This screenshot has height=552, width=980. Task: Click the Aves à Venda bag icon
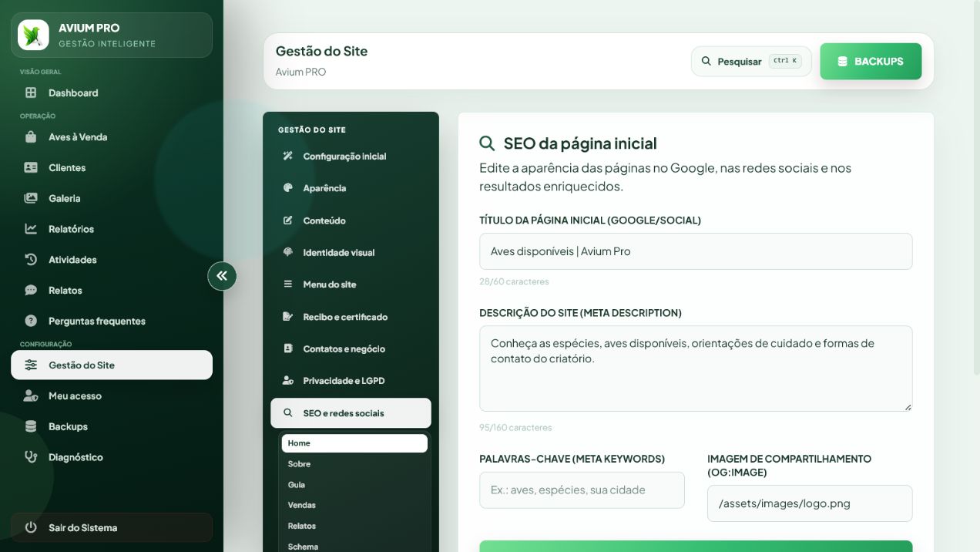(31, 137)
